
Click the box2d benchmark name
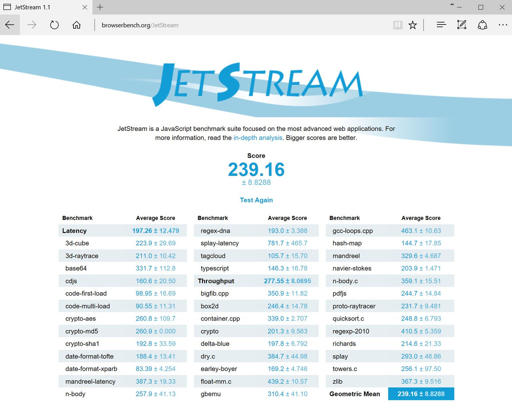pos(209,306)
